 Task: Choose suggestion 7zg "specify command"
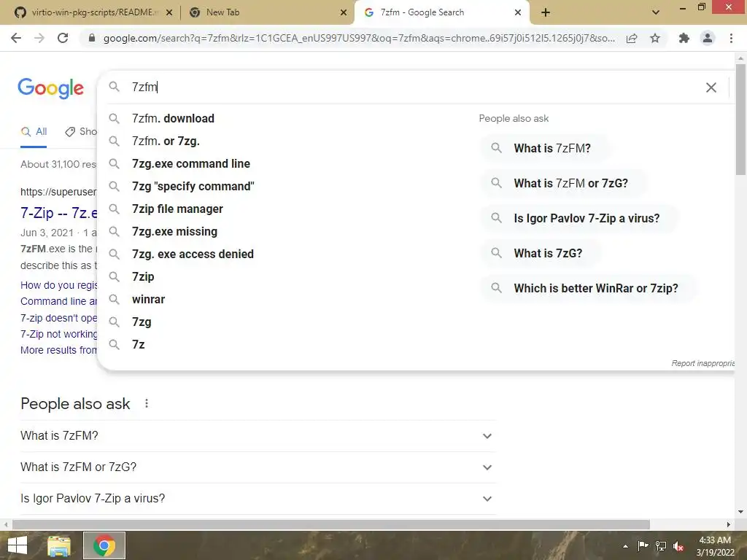286,186
